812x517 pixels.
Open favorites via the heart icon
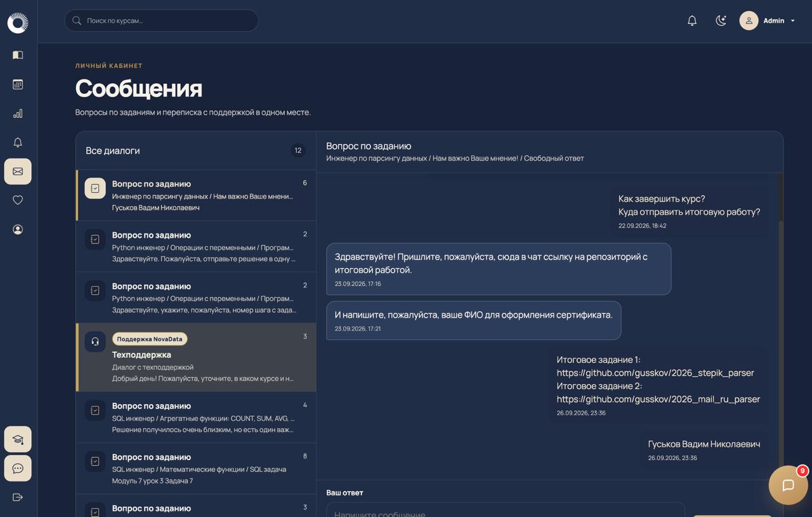[18, 200]
